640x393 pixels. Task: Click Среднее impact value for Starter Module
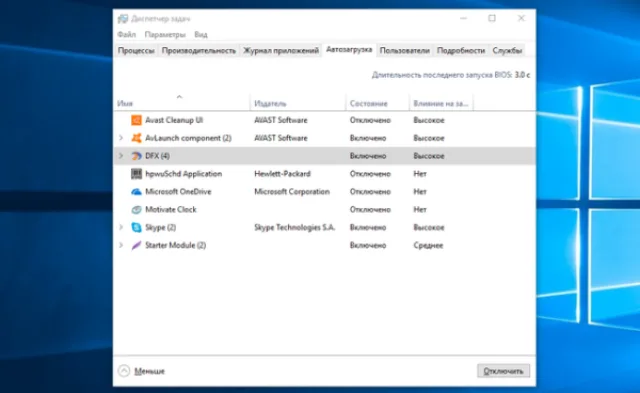[x=428, y=245]
